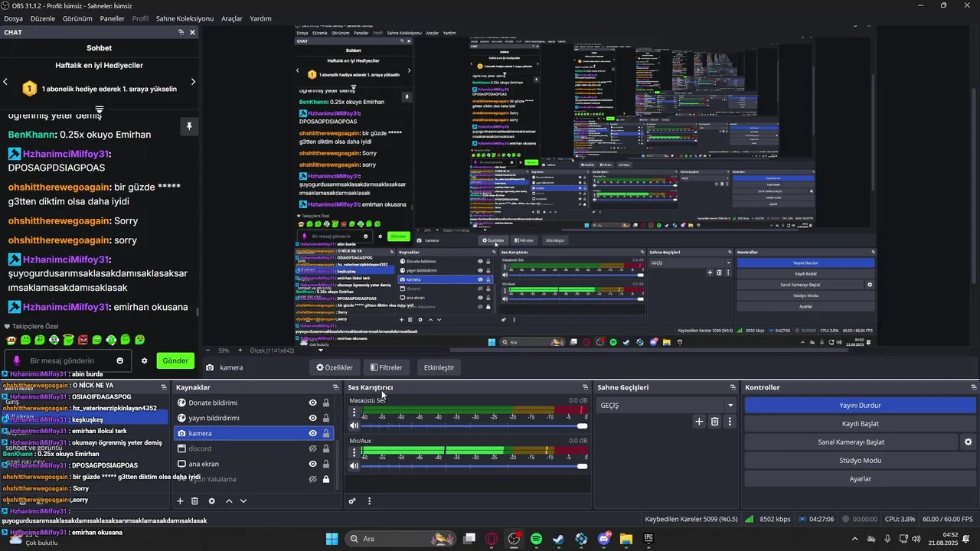
Task: Click Yayını Durdur to stop streaming
Action: click(861, 406)
